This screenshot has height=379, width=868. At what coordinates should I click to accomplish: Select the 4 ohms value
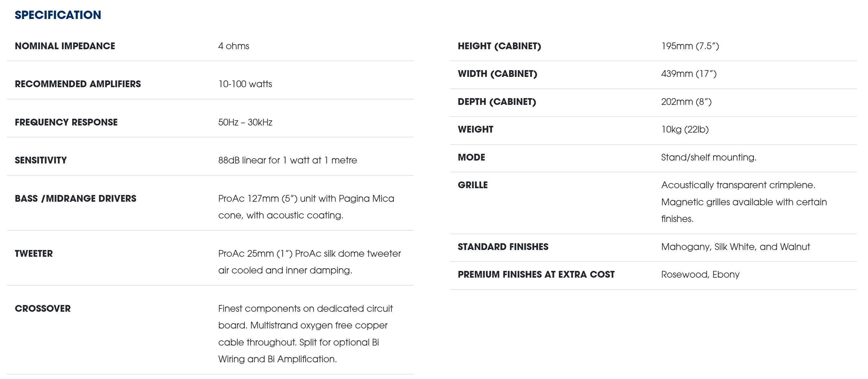pyautogui.click(x=233, y=46)
